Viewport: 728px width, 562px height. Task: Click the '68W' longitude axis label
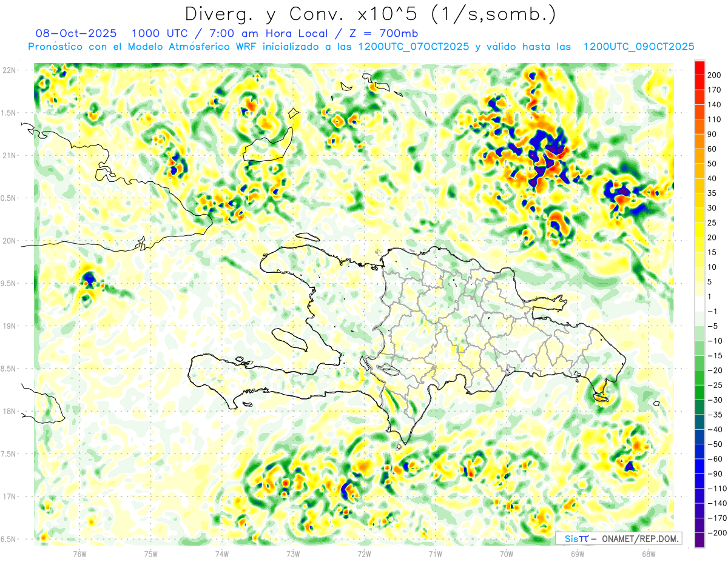(x=648, y=554)
